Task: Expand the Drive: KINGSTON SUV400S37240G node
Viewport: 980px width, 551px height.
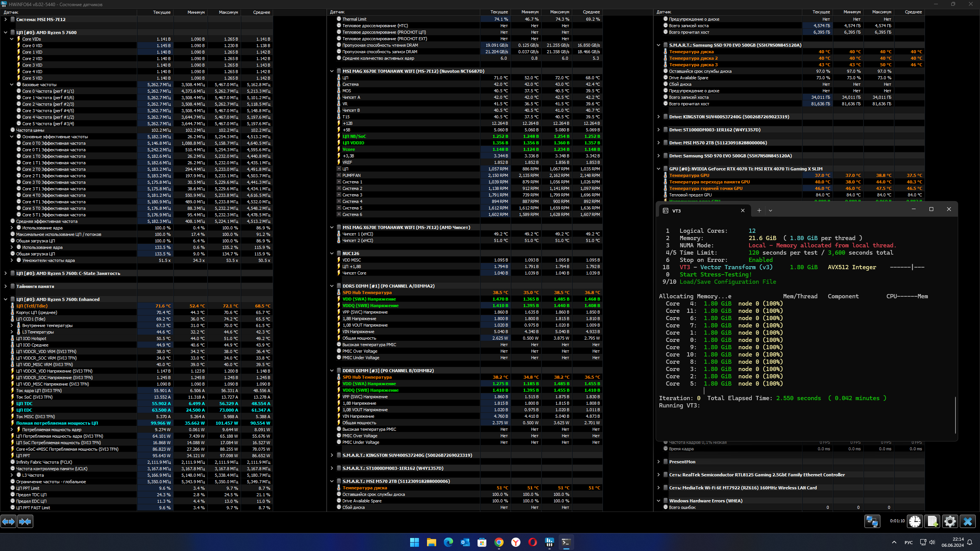Action: (658, 117)
